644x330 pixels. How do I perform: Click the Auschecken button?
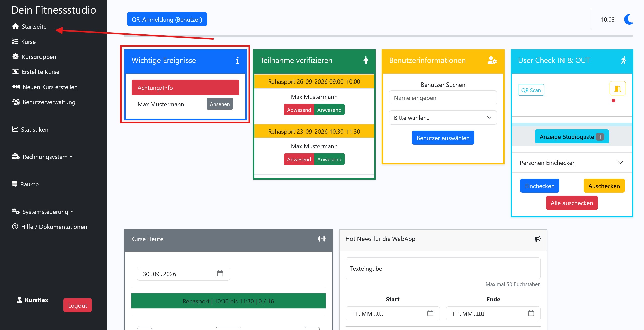click(604, 186)
